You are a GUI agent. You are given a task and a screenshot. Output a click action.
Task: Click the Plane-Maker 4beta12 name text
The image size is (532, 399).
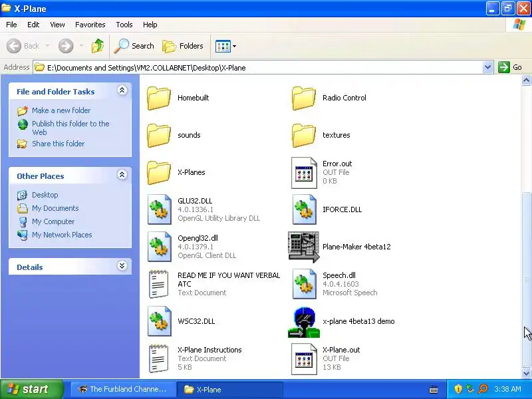pyautogui.click(x=356, y=247)
